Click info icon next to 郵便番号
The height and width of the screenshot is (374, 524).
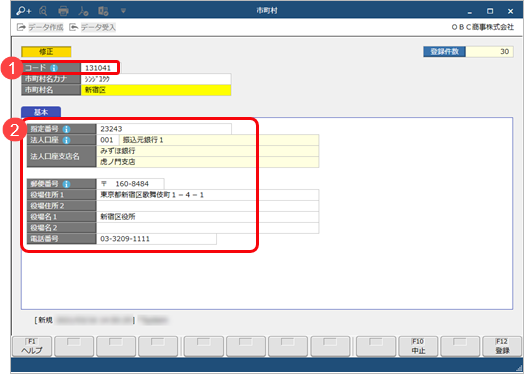tap(67, 184)
